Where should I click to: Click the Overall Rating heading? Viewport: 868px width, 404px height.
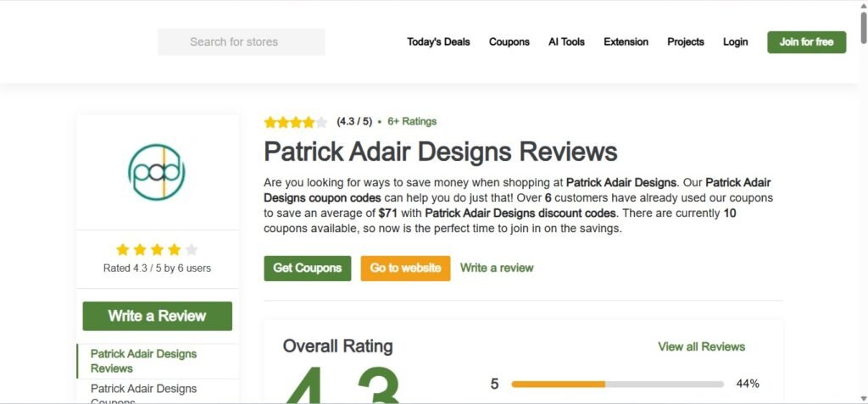337,346
